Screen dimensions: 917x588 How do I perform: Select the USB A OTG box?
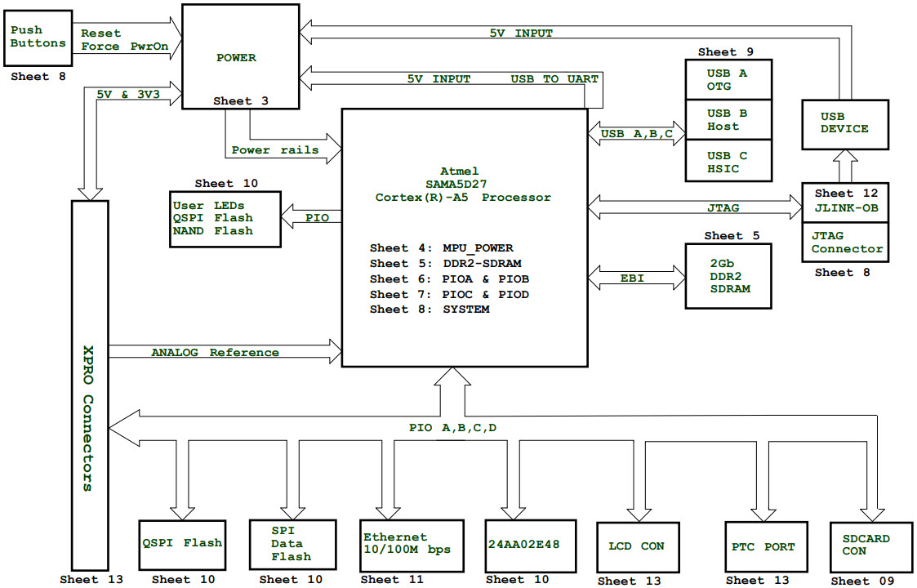(728, 79)
